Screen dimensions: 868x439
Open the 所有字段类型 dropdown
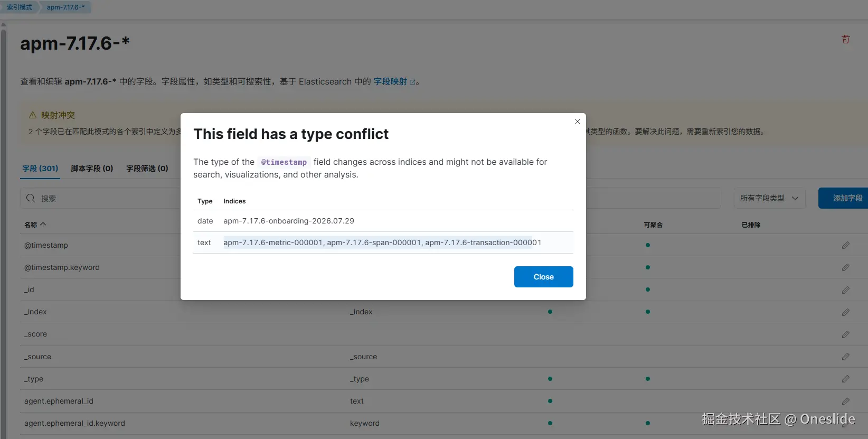769,198
